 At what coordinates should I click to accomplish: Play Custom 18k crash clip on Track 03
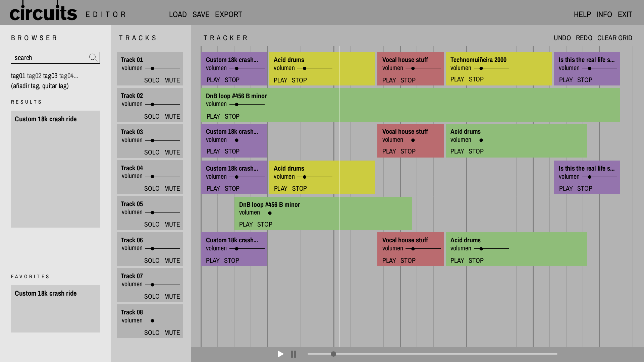coord(213,151)
